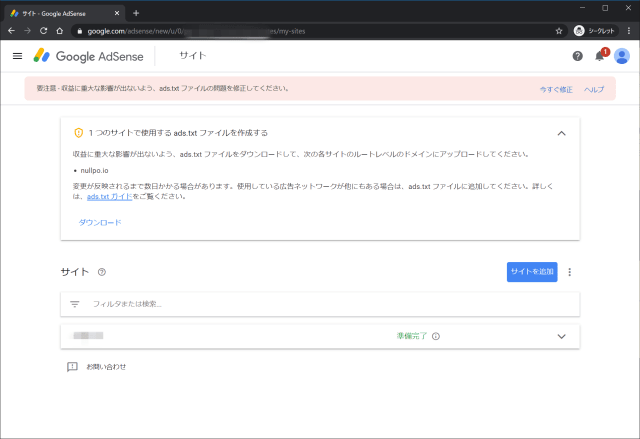View site security via the lock icon

pos(80,31)
